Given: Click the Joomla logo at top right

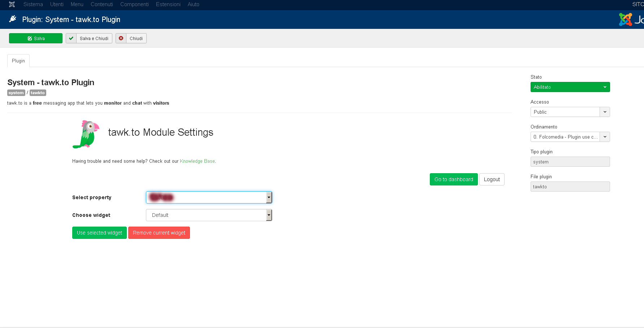Looking at the screenshot, I should (631, 19).
